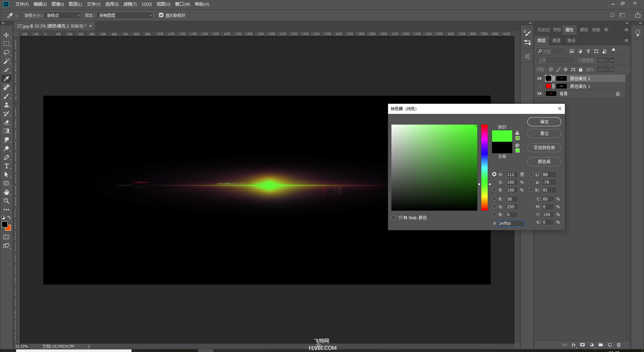Show the 颜色填充 1 layer
The image size is (644, 352).
pos(539,86)
